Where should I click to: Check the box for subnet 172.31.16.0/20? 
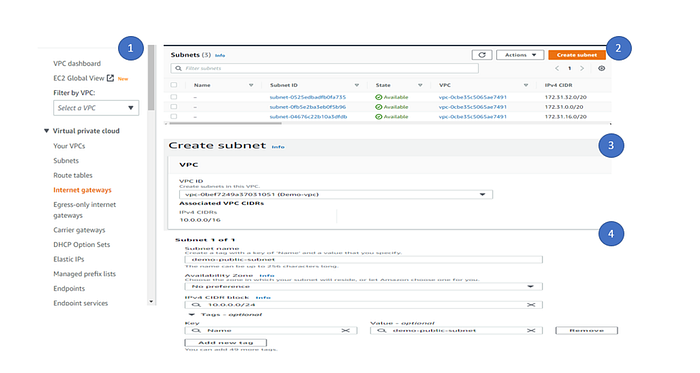pyautogui.click(x=174, y=116)
